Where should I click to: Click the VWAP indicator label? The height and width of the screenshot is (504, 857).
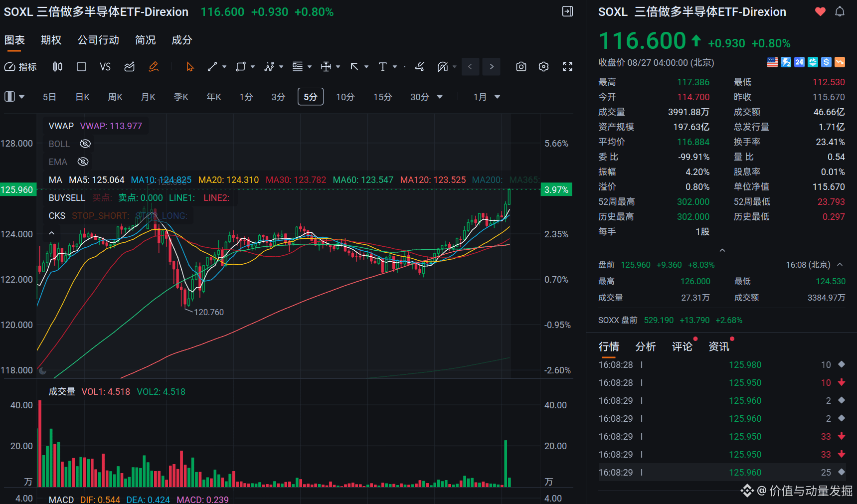click(61, 126)
